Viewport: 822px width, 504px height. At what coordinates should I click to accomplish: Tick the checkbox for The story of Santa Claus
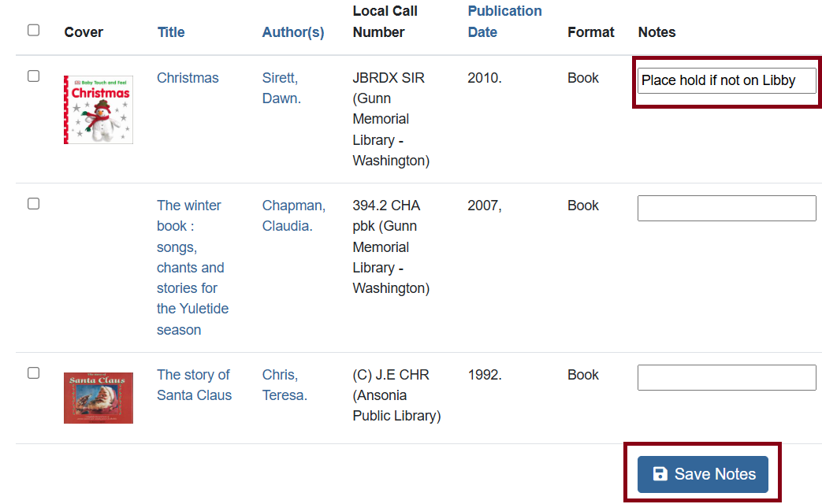coord(33,373)
